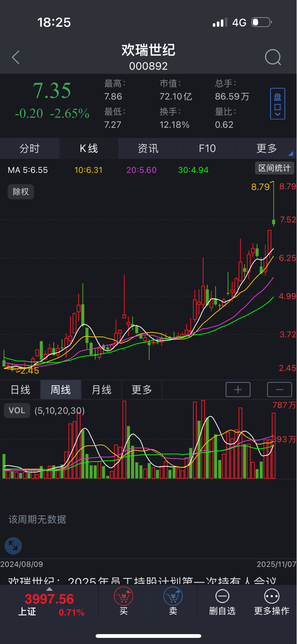Toggle the 除权 adjustment button

tap(21, 192)
